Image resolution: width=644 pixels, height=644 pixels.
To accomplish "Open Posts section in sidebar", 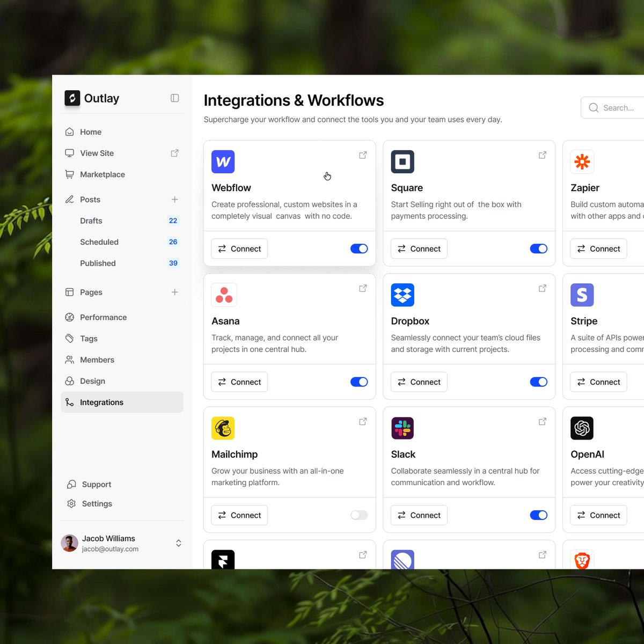I will pos(122,200).
